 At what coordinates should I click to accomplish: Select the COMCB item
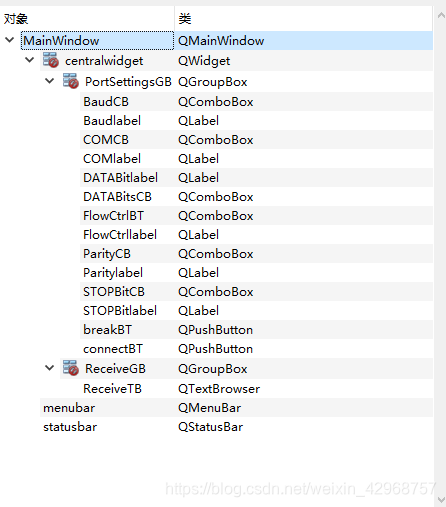point(106,140)
